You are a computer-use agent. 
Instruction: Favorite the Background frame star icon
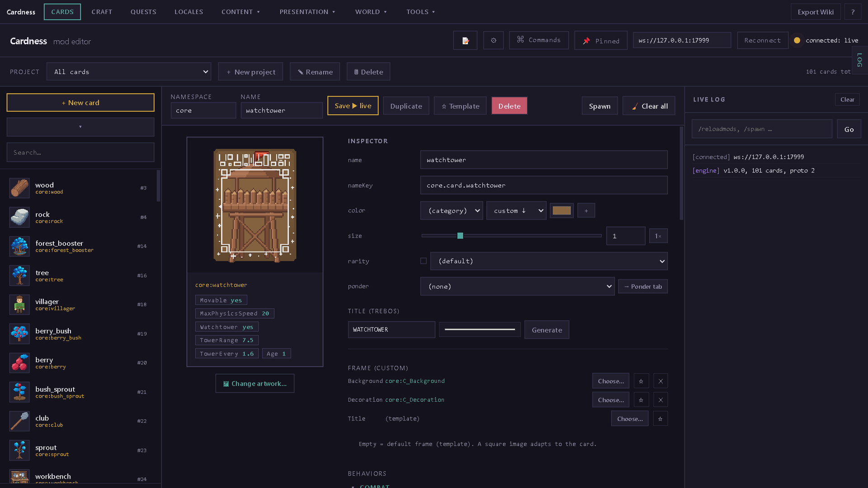coord(641,381)
